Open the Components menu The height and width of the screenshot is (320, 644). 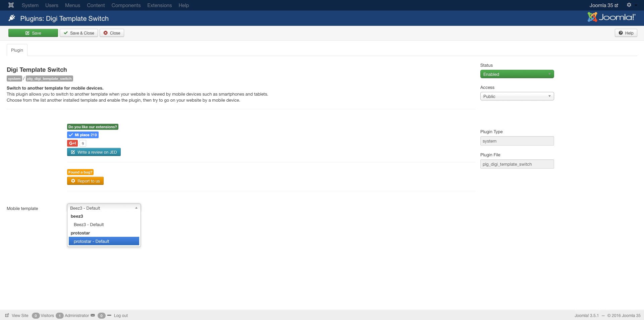126,5
